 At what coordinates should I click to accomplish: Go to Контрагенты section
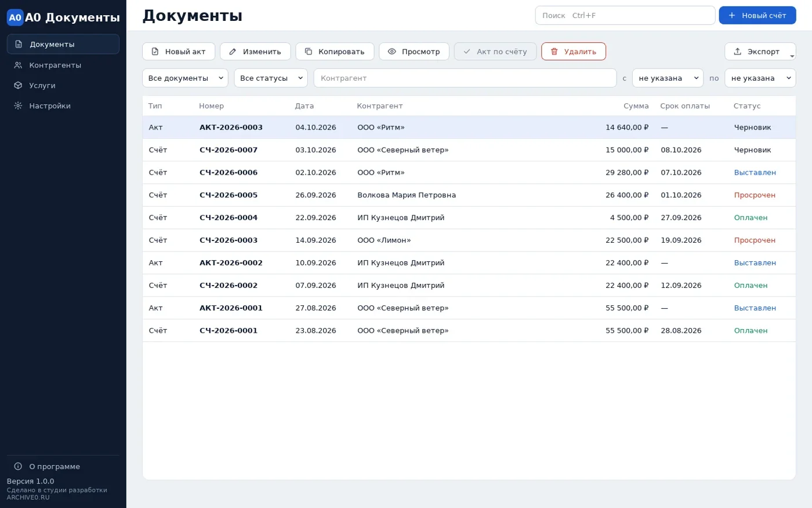[63, 65]
